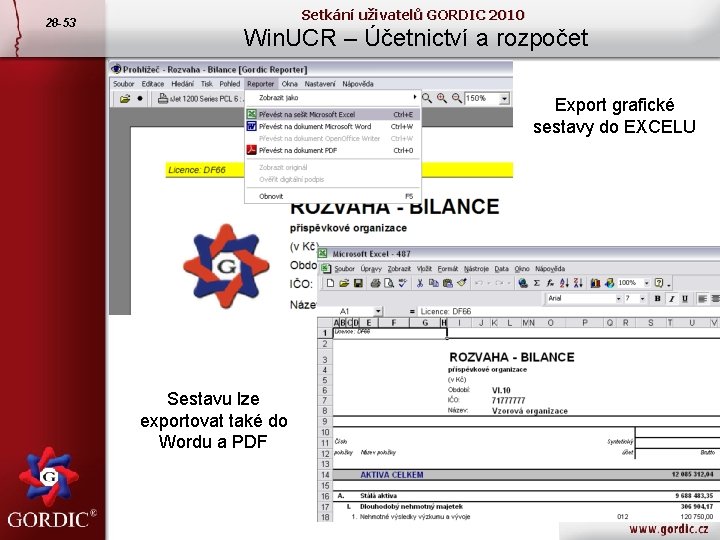Click the black dot record icon in Reporter toolbar

[140, 98]
